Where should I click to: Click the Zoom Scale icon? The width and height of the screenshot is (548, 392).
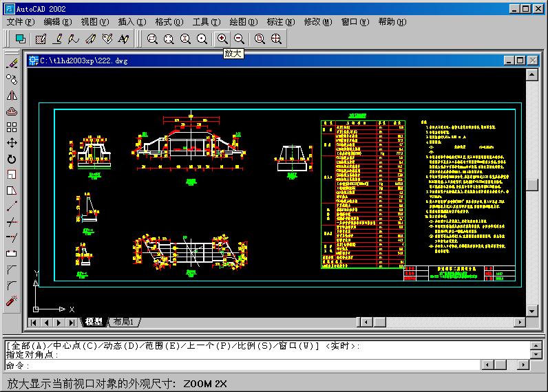[x=185, y=39]
